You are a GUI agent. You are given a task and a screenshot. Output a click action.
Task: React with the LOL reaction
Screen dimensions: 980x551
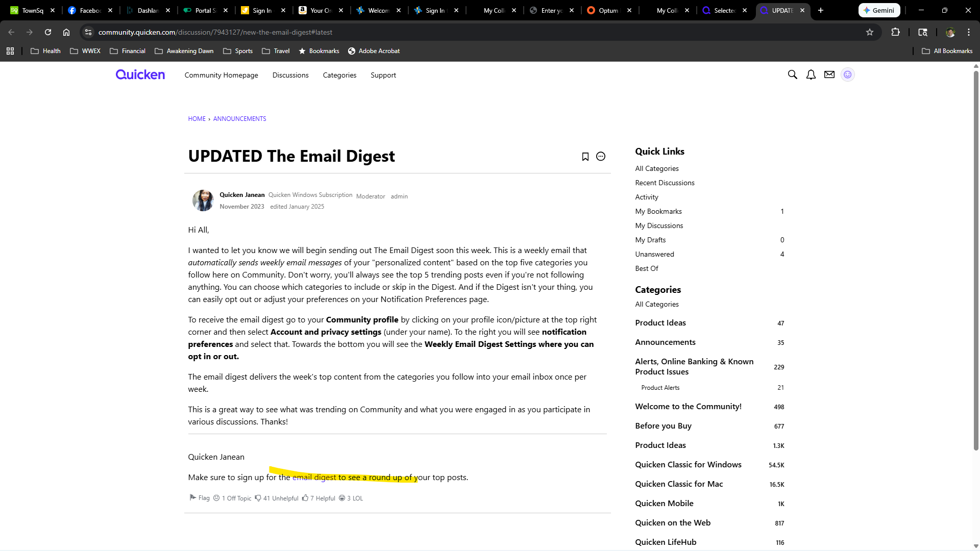(x=351, y=498)
